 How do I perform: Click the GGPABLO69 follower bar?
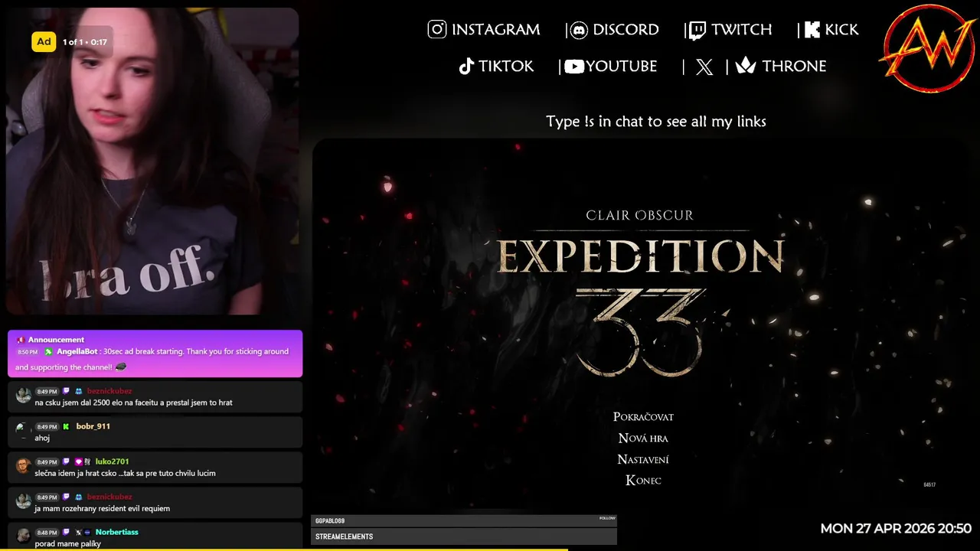(464, 520)
